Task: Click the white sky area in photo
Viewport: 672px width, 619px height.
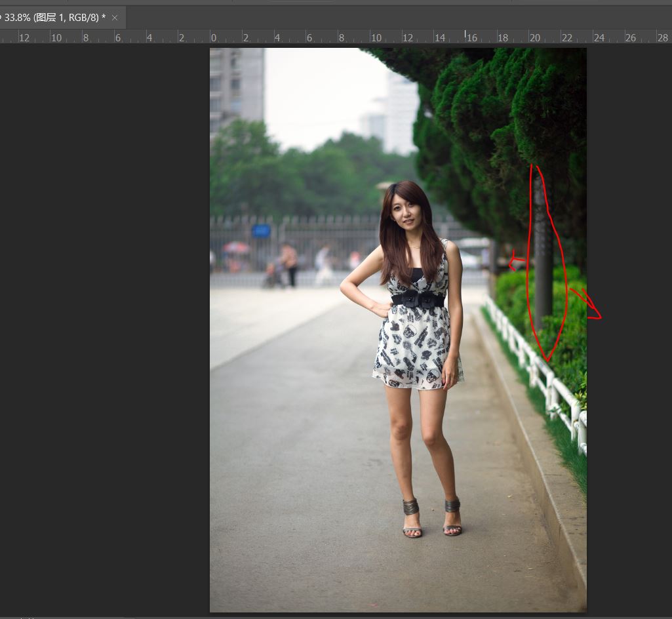Action: [x=315, y=92]
